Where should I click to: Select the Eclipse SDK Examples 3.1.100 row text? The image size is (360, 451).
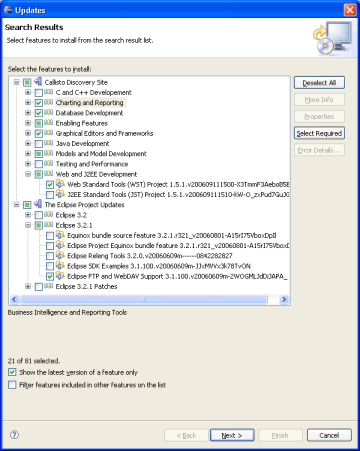(x=159, y=266)
